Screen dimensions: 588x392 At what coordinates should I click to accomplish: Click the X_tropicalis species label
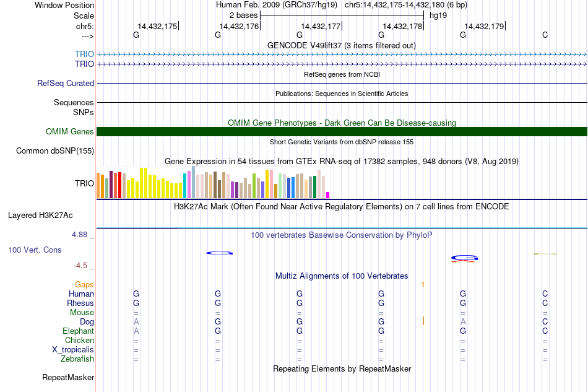73,350
